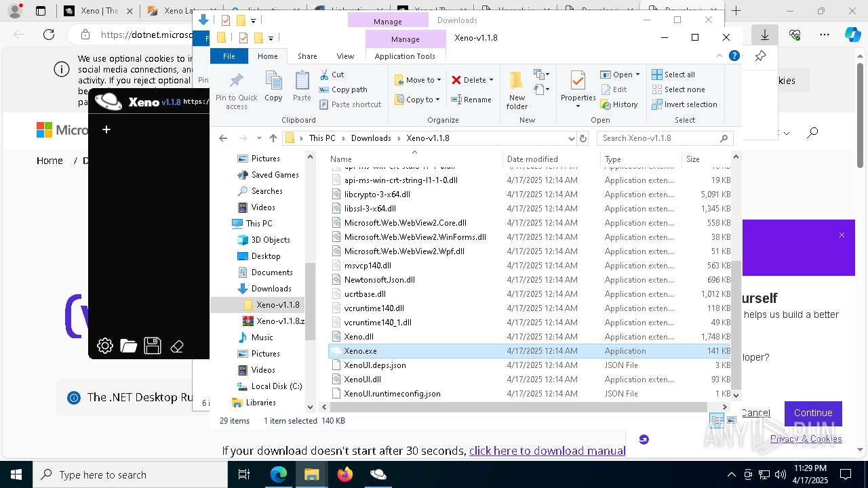Switch to the Share ribbon tab

pos(307,56)
